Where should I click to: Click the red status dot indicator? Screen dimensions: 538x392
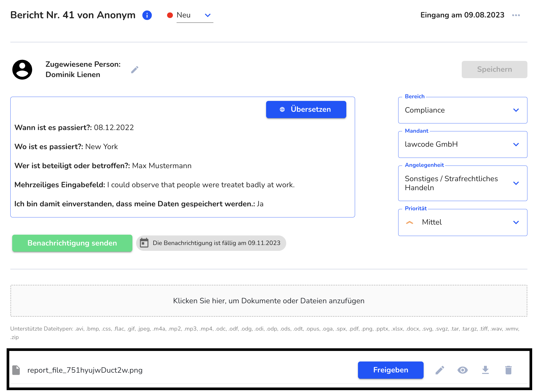click(x=170, y=15)
